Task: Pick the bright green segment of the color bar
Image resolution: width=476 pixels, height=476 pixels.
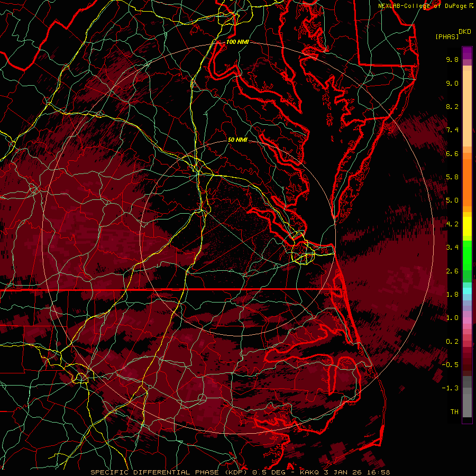Action: click(x=467, y=255)
